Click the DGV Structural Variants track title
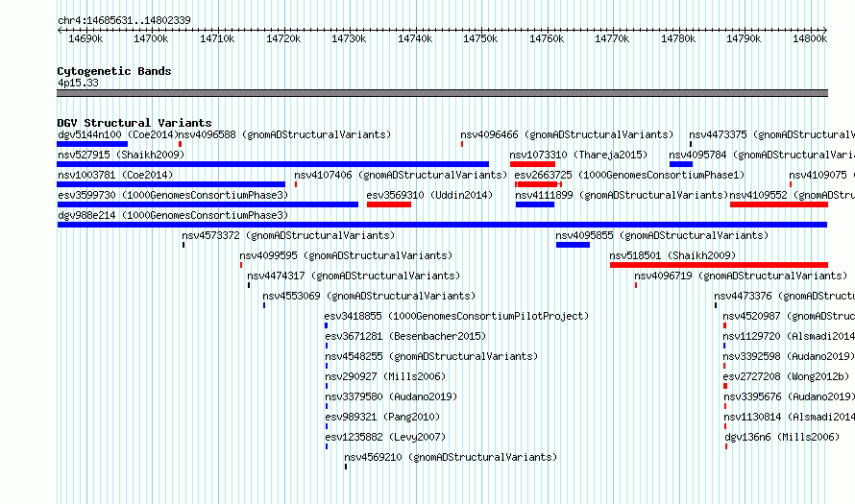This screenshot has height=504, width=855. tap(134, 123)
